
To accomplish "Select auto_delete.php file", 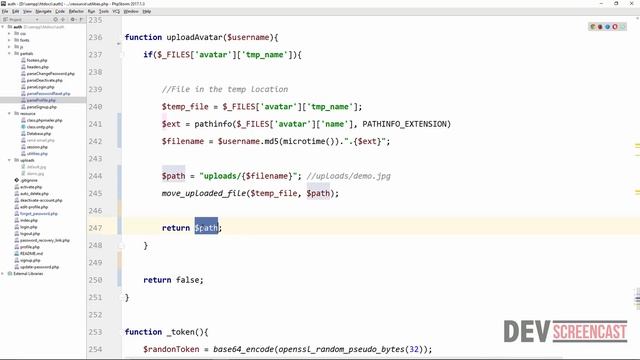I will click(31, 193).
